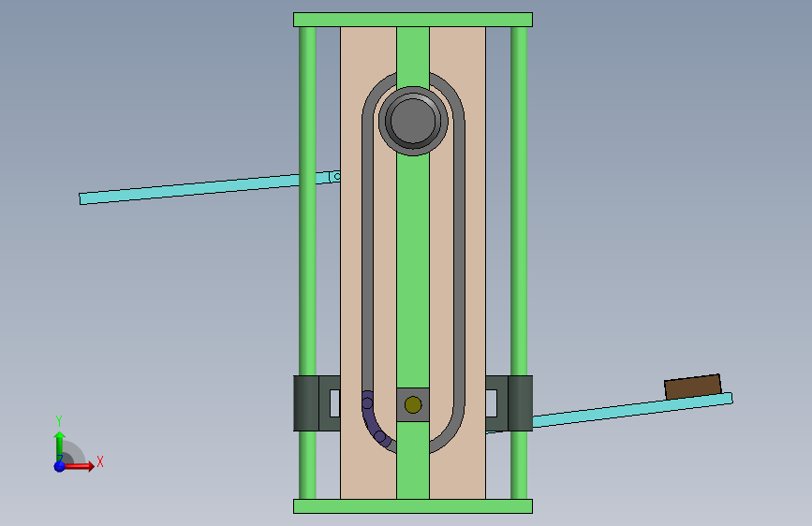Click the green Y axis arrow of the triad

(60, 446)
